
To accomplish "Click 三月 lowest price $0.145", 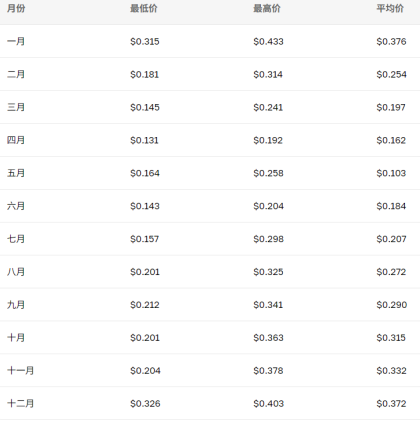I will (x=145, y=107).
